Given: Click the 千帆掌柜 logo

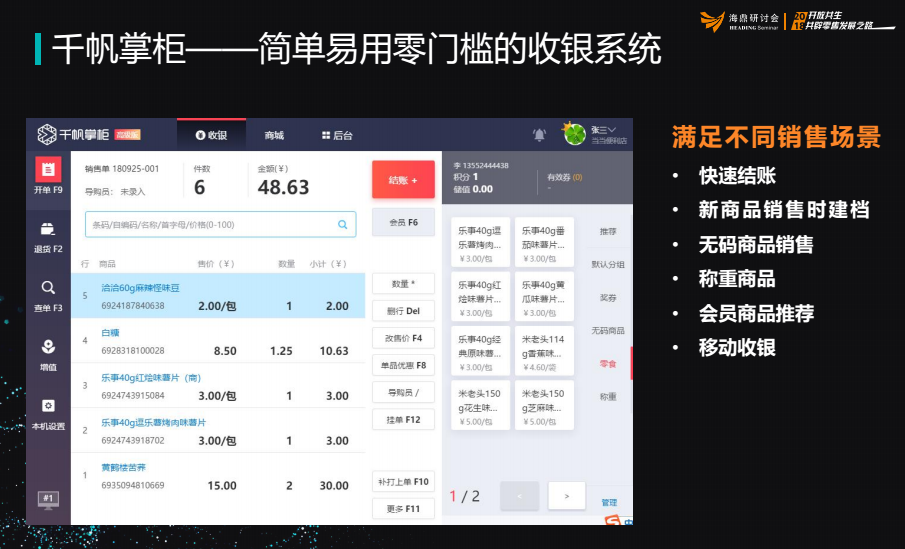Looking at the screenshot, I should pos(72,135).
